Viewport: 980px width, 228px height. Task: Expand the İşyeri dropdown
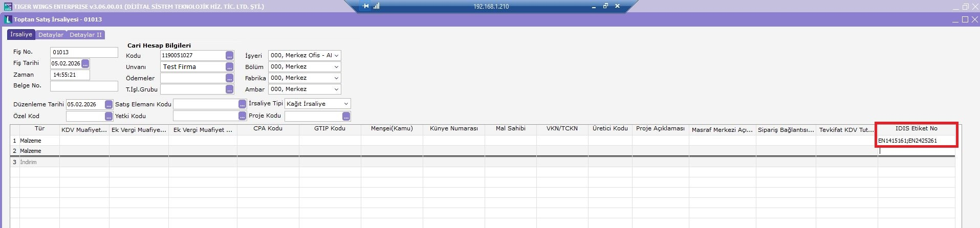[336, 56]
